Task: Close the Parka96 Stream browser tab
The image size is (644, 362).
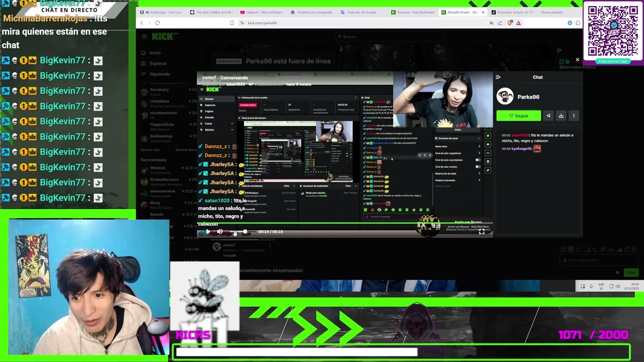Action: coord(483,12)
